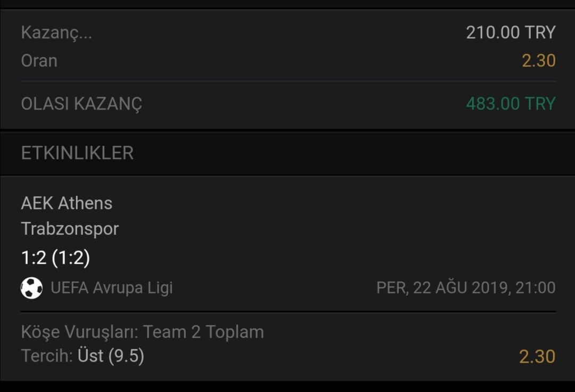
Task: Click the Oran label text
Action: point(39,61)
